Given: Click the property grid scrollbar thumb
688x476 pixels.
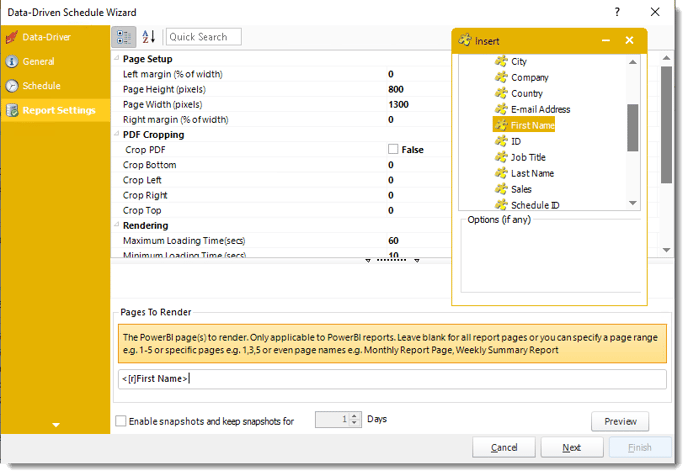Looking at the screenshot, I should 666,125.
